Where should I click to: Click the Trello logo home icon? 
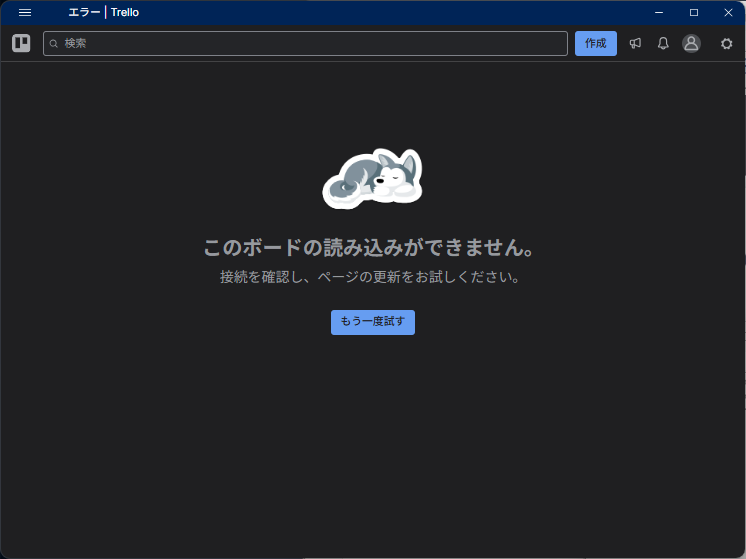pyautogui.click(x=21, y=43)
